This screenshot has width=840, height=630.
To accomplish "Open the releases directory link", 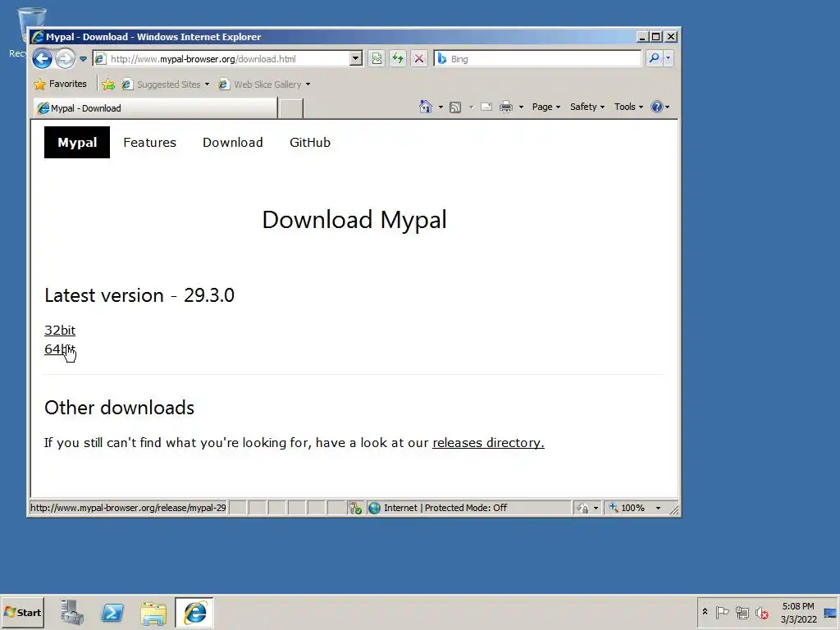I will coord(488,443).
